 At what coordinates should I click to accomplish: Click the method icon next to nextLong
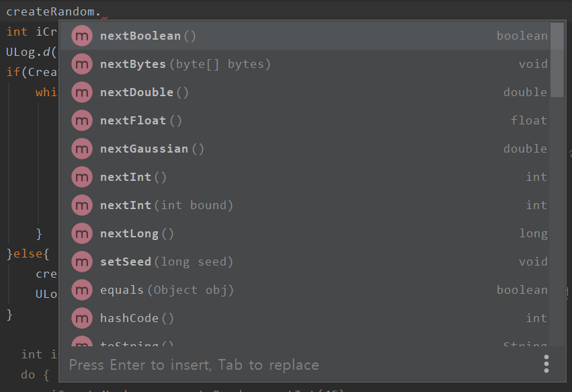tap(82, 233)
